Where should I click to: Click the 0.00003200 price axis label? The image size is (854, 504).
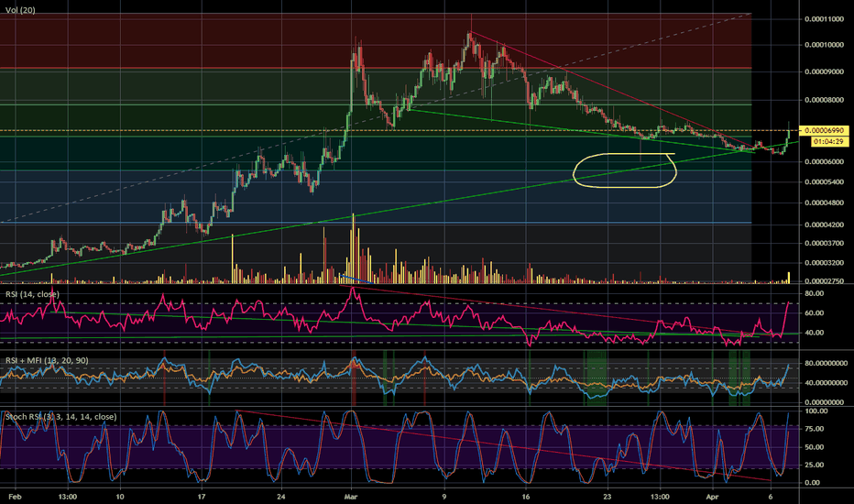[824, 263]
